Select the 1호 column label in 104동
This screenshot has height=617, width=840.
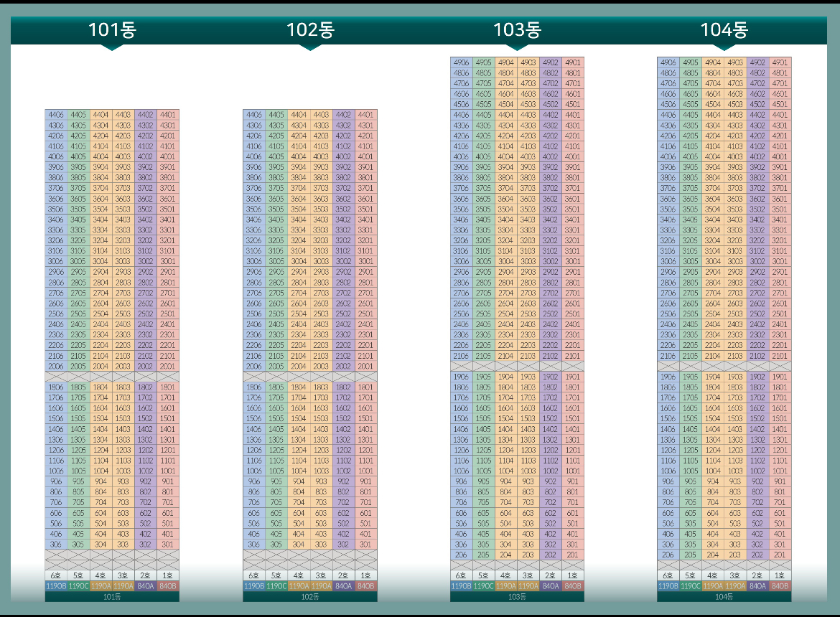[x=780, y=575]
